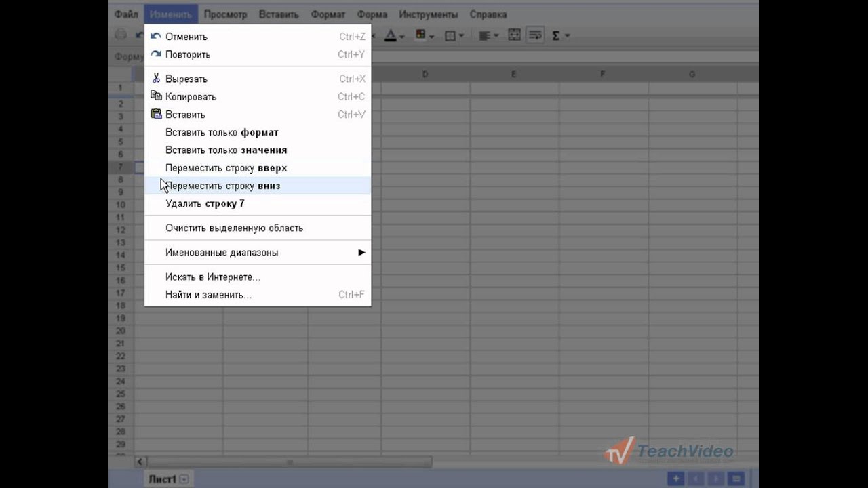Select column G header
868x488 pixels.
click(x=692, y=74)
